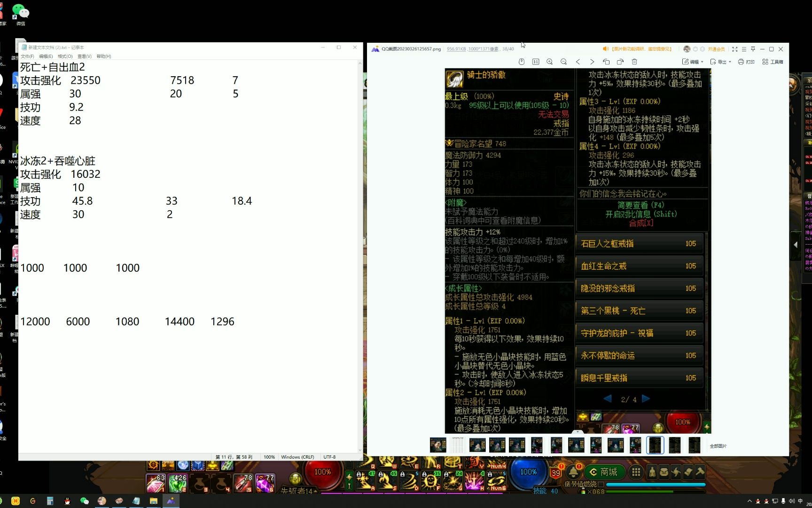Click the WeChat desktop shortcut icon
The width and height of the screenshot is (812, 508).
pyautogui.click(x=20, y=14)
